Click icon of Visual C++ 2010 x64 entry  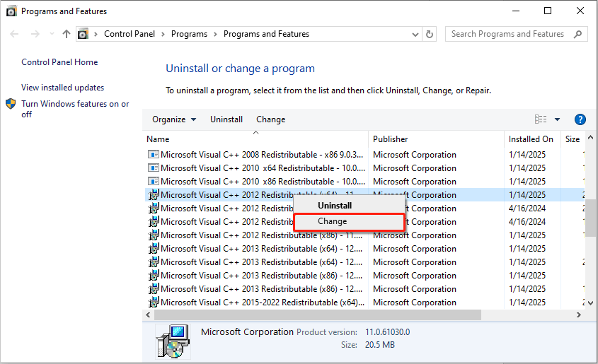pos(154,168)
